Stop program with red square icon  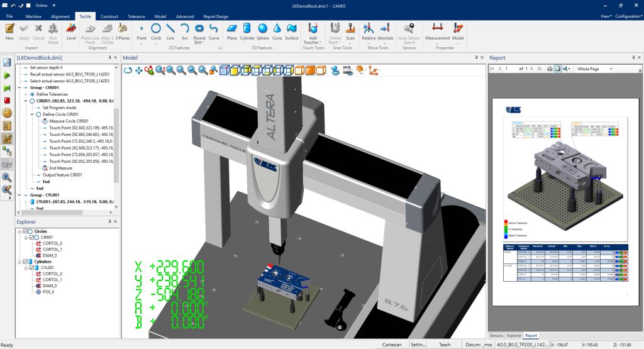coord(7,100)
